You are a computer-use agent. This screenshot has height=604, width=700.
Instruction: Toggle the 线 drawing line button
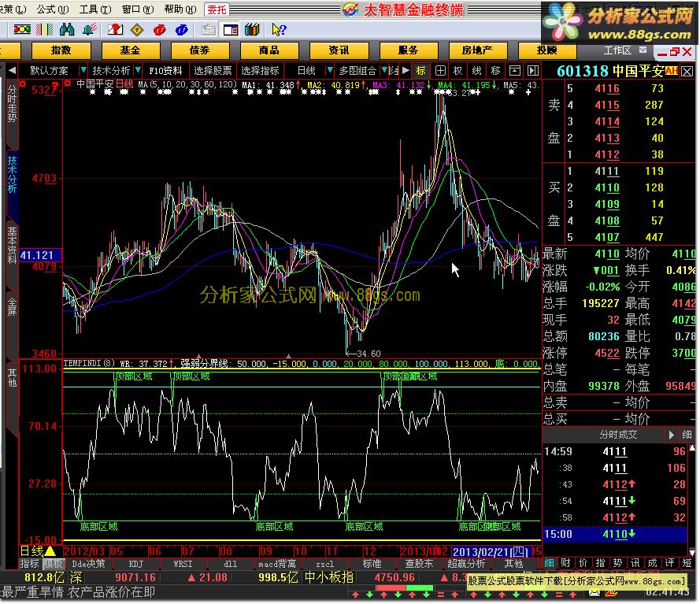(477, 71)
